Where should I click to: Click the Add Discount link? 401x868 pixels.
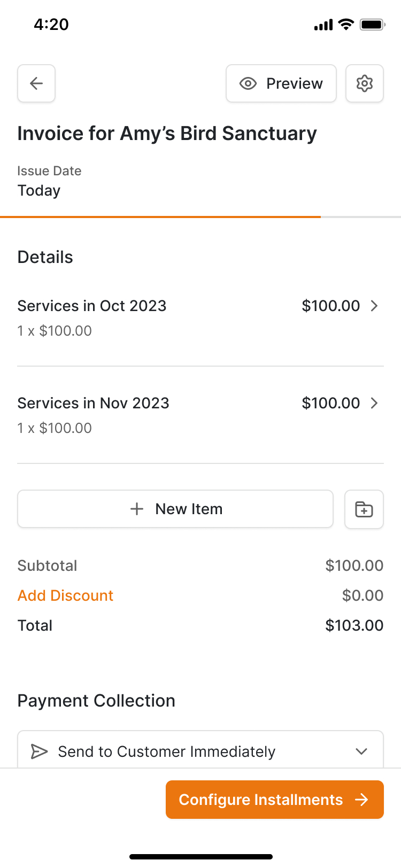[x=65, y=595]
